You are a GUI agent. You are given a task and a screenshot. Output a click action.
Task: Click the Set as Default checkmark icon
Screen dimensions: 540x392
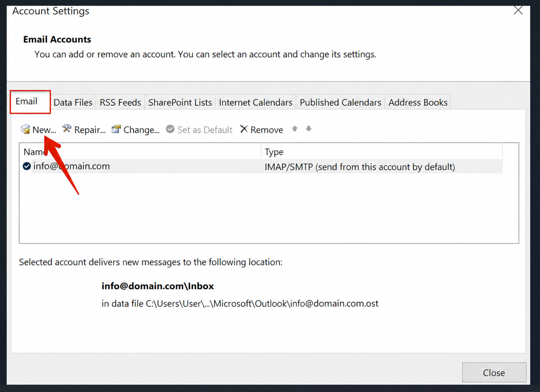(x=170, y=129)
